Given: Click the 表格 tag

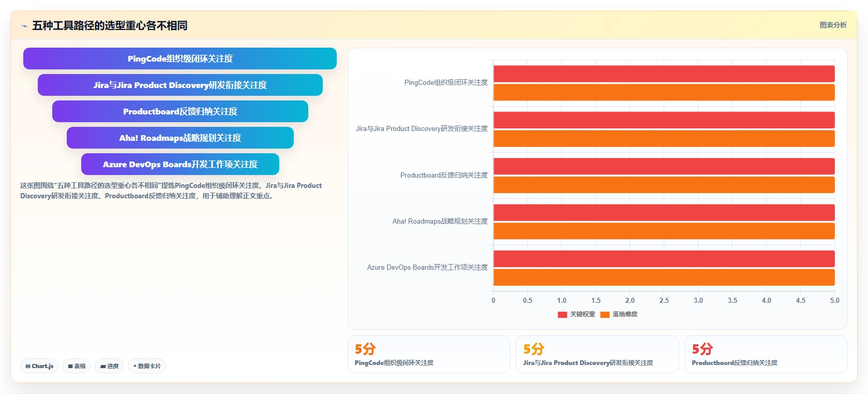Looking at the screenshot, I should (x=77, y=366).
